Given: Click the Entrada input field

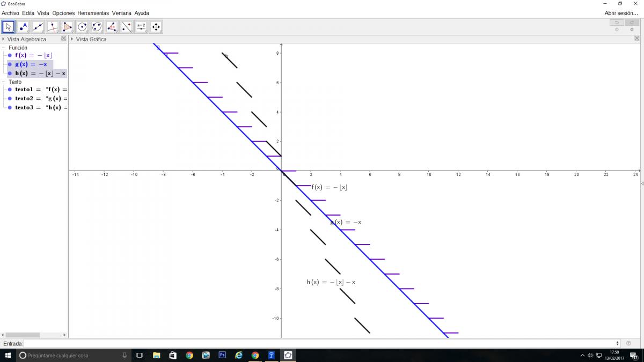Looking at the screenshot, I should pyautogui.click(x=321, y=343).
